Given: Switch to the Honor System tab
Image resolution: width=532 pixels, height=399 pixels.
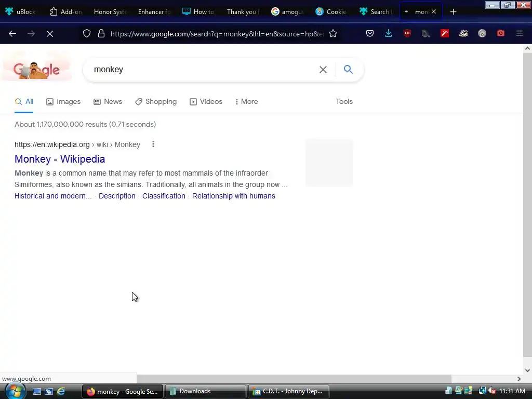Looking at the screenshot, I should click(x=110, y=11).
